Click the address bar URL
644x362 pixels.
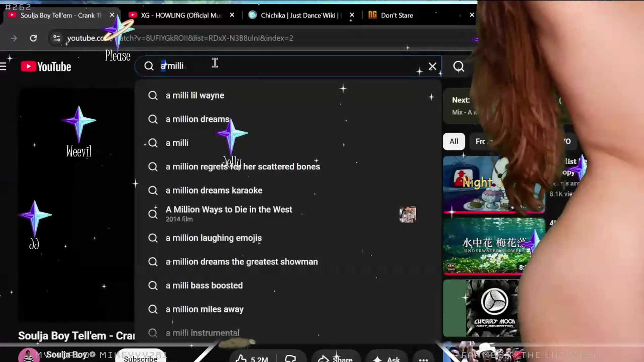pyautogui.click(x=180, y=38)
